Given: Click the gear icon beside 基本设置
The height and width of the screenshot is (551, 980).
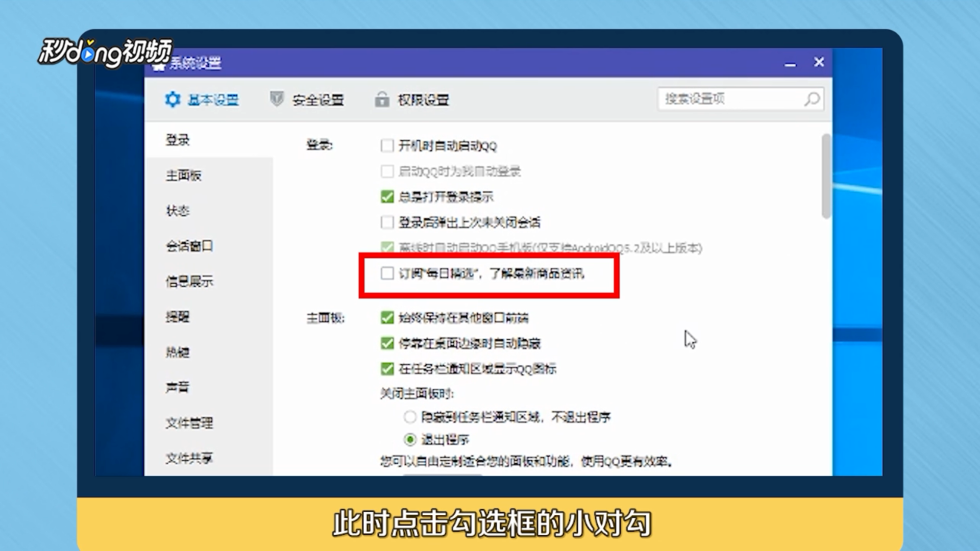Looking at the screenshot, I should click(173, 99).
